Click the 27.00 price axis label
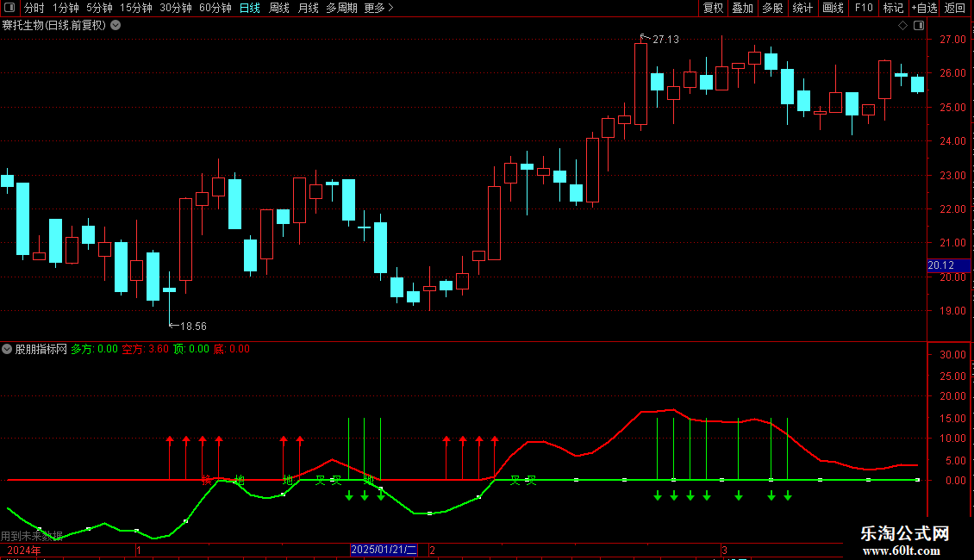 952,39
